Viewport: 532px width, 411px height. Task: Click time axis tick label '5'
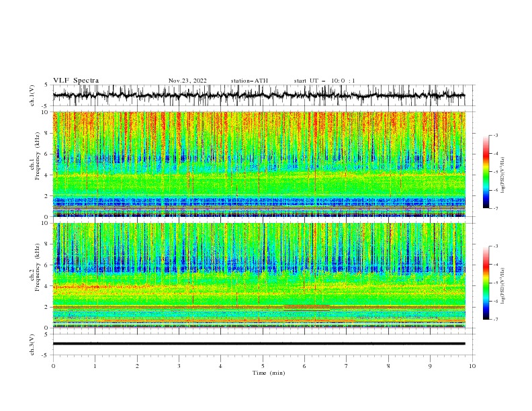(x=263, y=366)
